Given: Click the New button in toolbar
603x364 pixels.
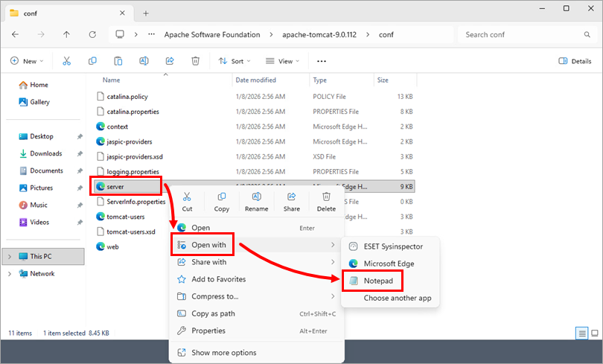Looking at the screenshot, I should (27, 61).
